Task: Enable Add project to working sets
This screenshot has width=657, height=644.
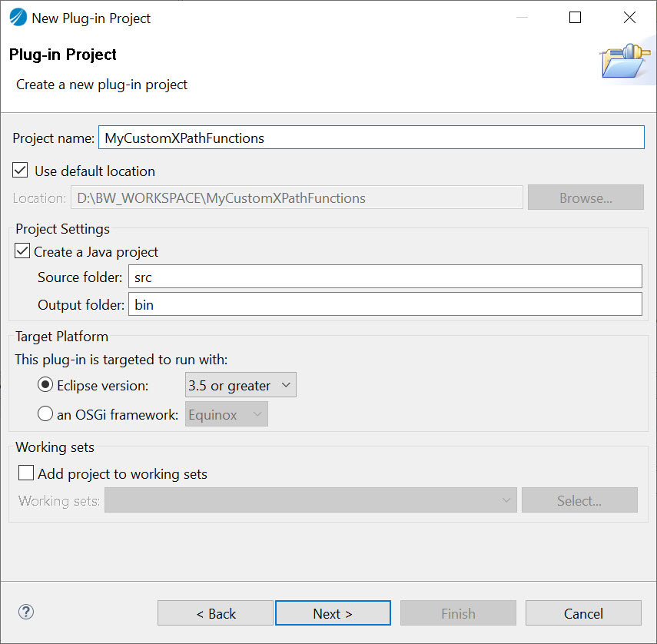Action: click(27, 474)
